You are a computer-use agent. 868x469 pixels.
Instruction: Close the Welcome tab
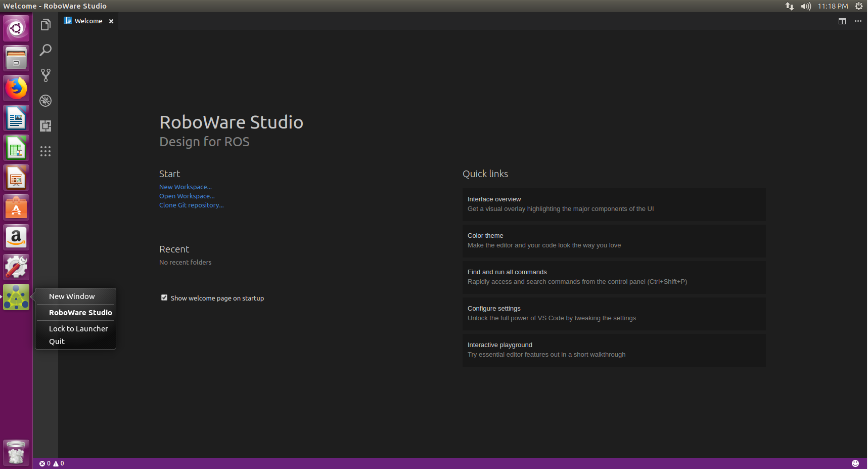pyautogui.click(x=111, y=21)
